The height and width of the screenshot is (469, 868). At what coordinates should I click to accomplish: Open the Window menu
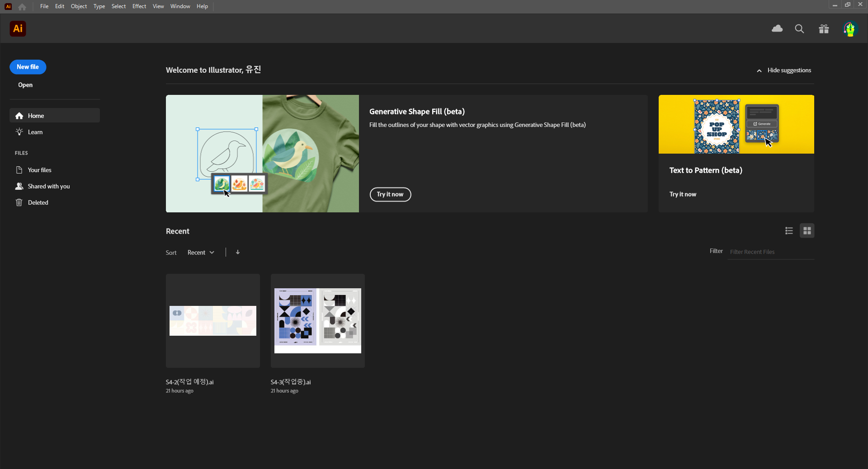pos(180,6)
